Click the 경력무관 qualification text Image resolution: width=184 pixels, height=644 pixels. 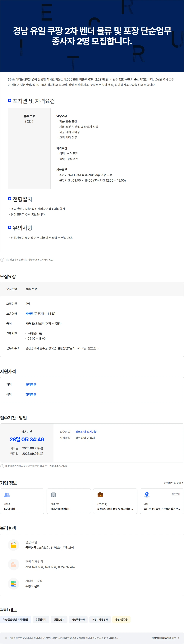pos(31,384)
